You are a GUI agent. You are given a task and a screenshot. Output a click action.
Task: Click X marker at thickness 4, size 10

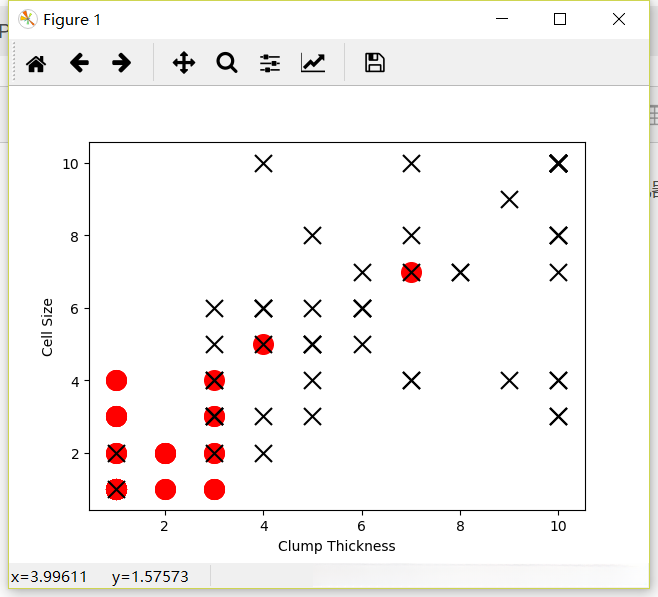[x=264, y=164]
